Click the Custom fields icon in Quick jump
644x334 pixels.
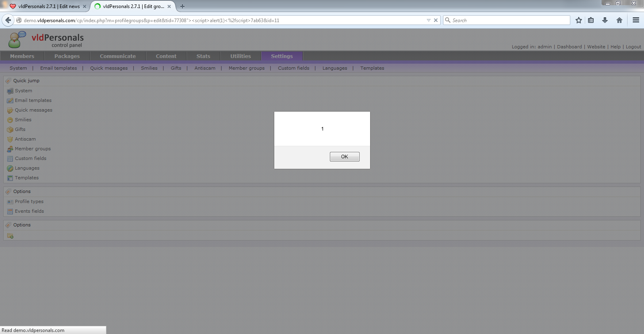click(10, 159)
